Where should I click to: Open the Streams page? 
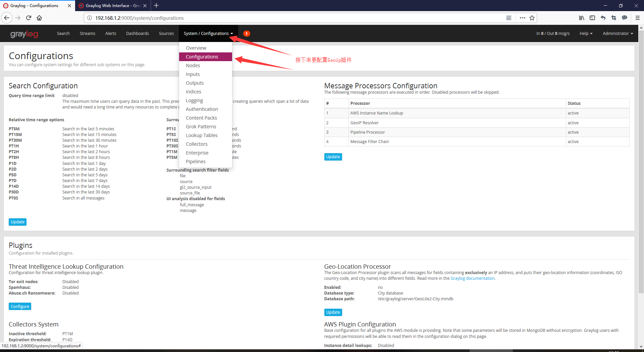(x=88, y=34)
